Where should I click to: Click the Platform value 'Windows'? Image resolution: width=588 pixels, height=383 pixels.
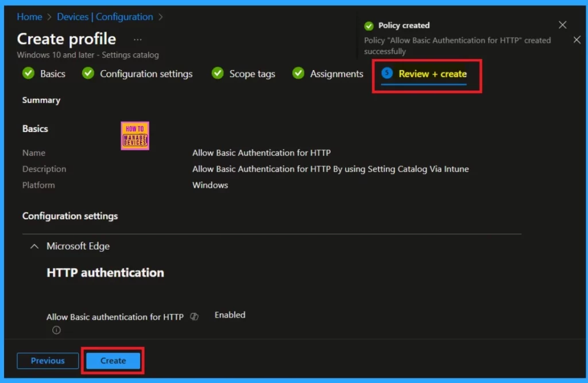point(210,185)
